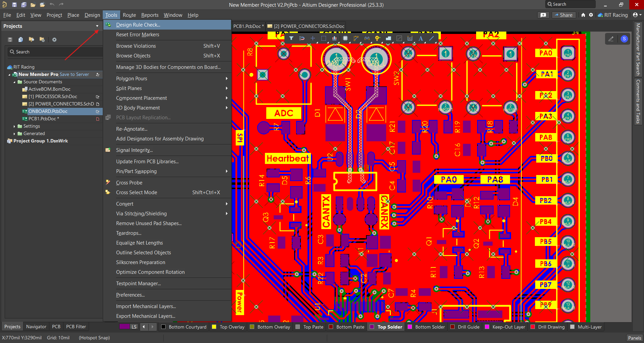The image size is (644, 343).
Task: Select the Place Polygon Pour icon
Action: coord(388,38)
